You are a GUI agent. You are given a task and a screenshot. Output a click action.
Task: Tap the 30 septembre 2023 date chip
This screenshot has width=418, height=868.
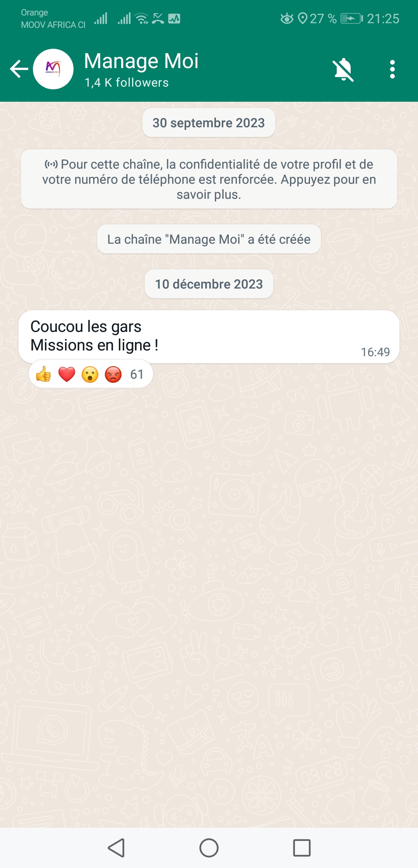point(209,123)
